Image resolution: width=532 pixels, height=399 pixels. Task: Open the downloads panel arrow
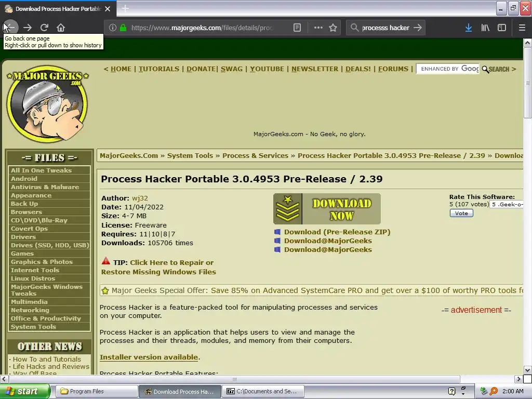click(x=469, y=28)
